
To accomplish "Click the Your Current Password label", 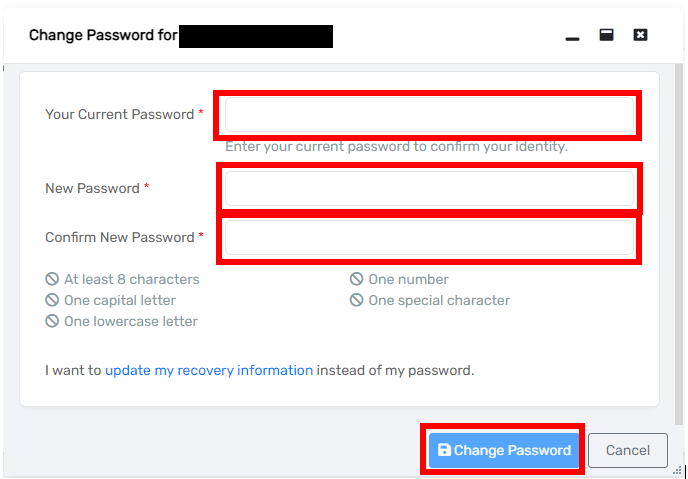I will click(x=119, y=115).
